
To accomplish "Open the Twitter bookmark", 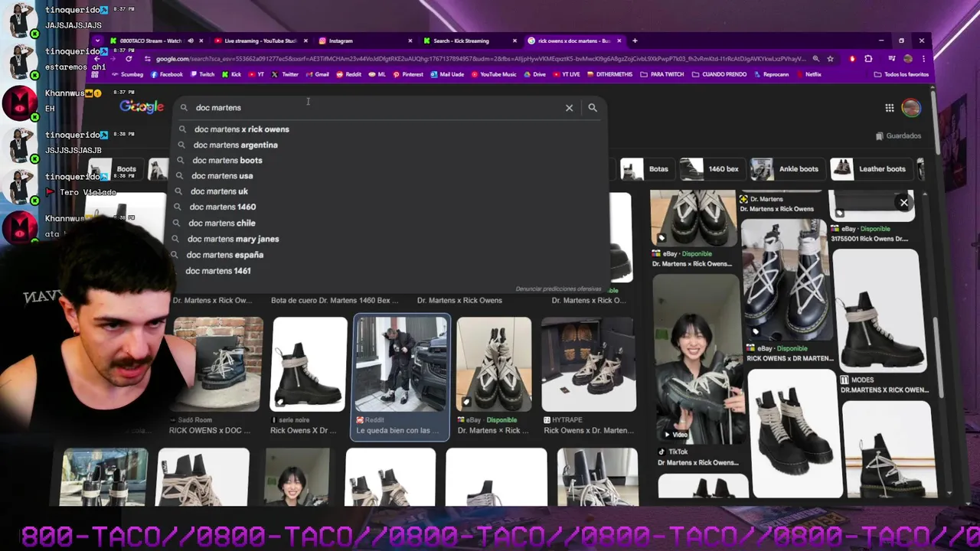I will pyautogui.click(x=285, y=74).
